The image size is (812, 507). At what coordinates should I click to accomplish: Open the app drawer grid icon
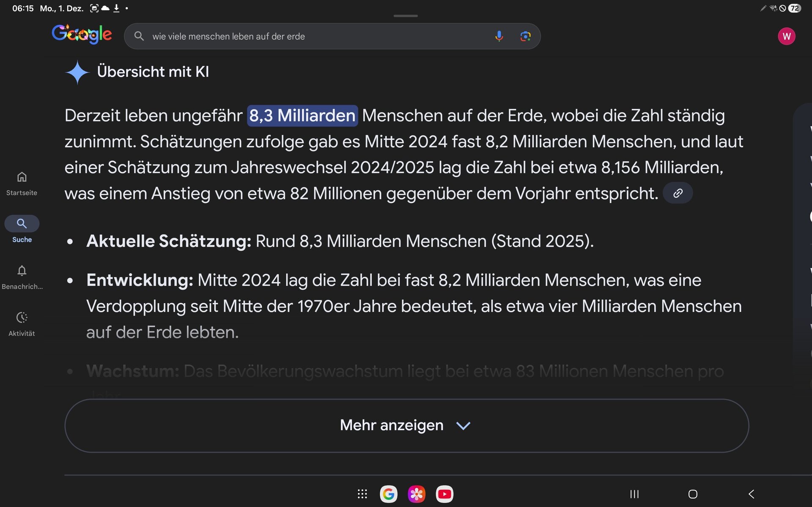(x=362, y=494)
